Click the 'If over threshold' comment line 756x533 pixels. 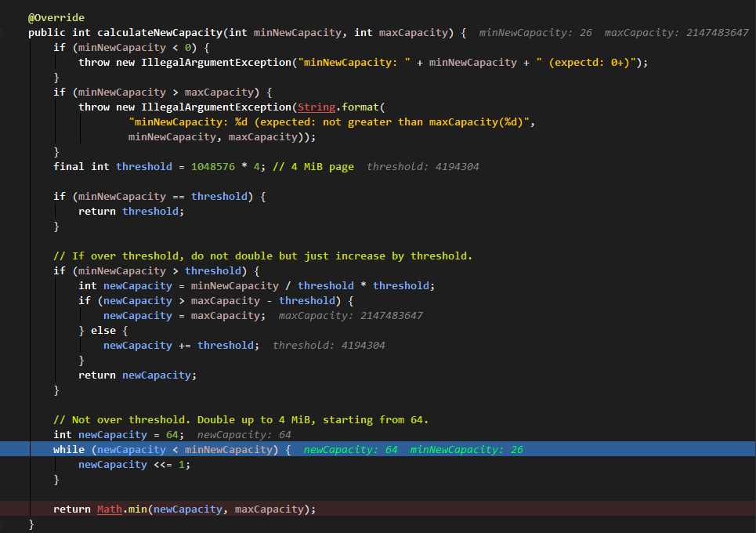coord(262,256)
